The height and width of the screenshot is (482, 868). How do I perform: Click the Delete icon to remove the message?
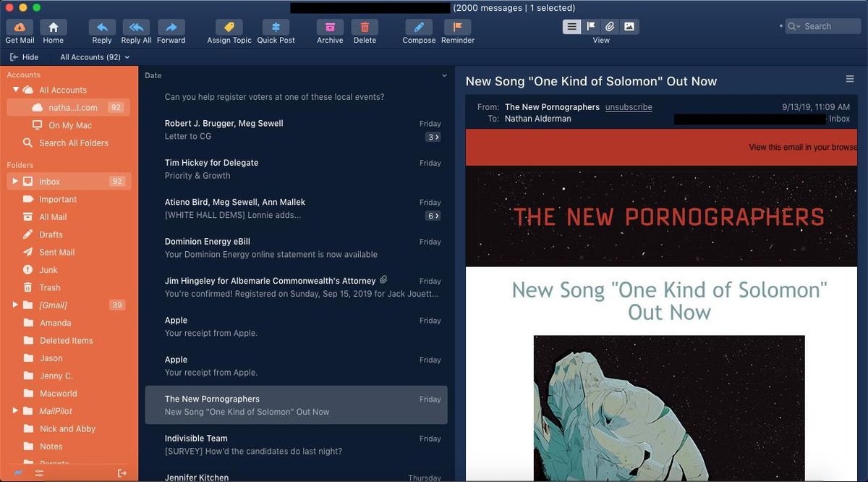365,27
